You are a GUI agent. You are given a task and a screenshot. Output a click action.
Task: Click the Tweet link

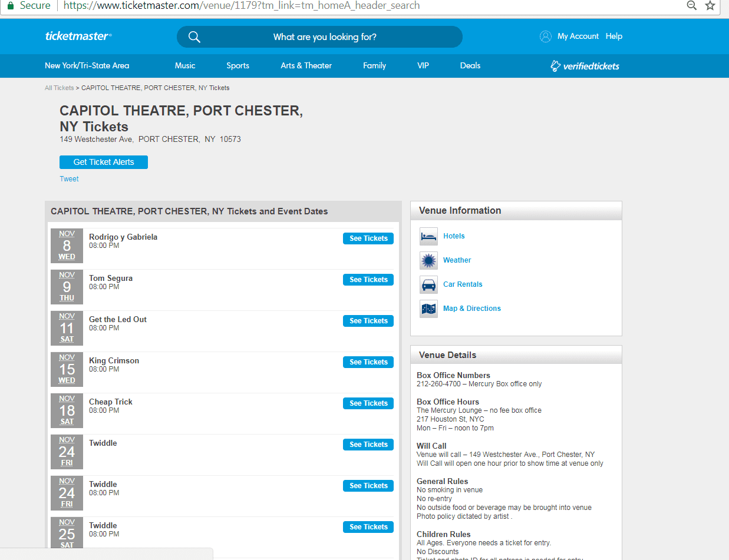69,179
